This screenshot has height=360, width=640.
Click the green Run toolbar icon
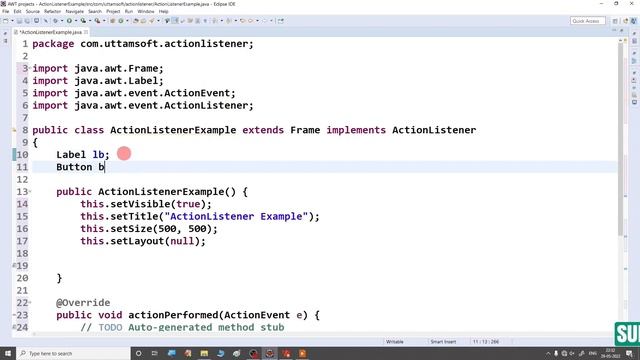(69, 21)
